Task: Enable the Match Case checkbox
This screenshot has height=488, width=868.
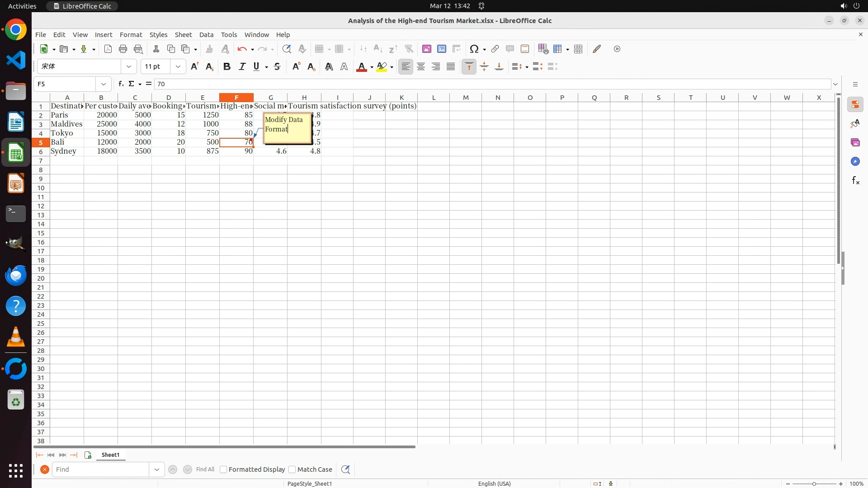Action: click(x=292, y=469)
